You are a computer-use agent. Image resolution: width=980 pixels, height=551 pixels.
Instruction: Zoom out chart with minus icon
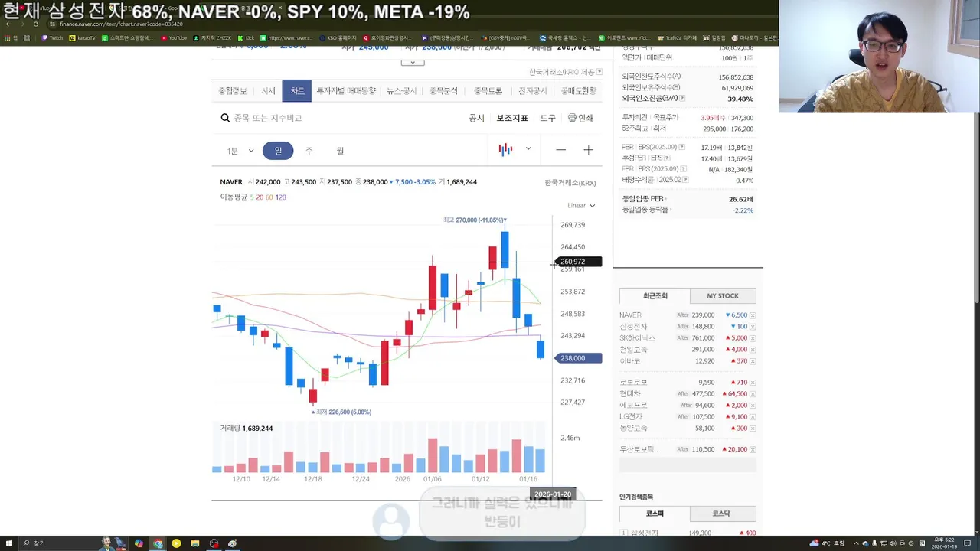pyautogui.click(x=561, y=150)
